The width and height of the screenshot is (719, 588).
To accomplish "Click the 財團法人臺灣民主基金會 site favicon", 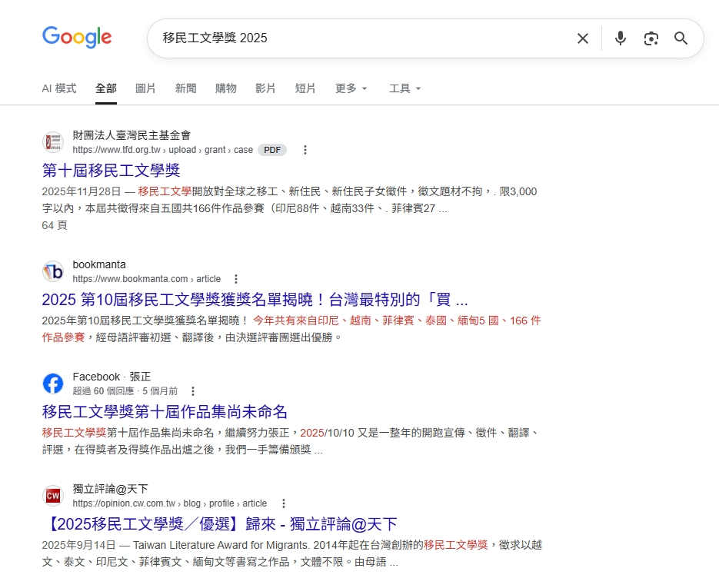I will [x=53, y=142].
